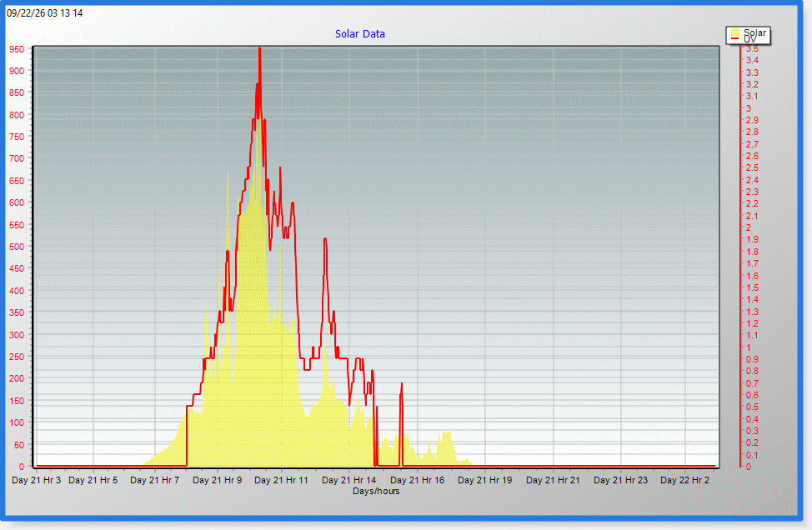The width and height of the screenshot is (812, 530).
Task: Click the "2.5" value on the UV axis
Action: (752, 167)
